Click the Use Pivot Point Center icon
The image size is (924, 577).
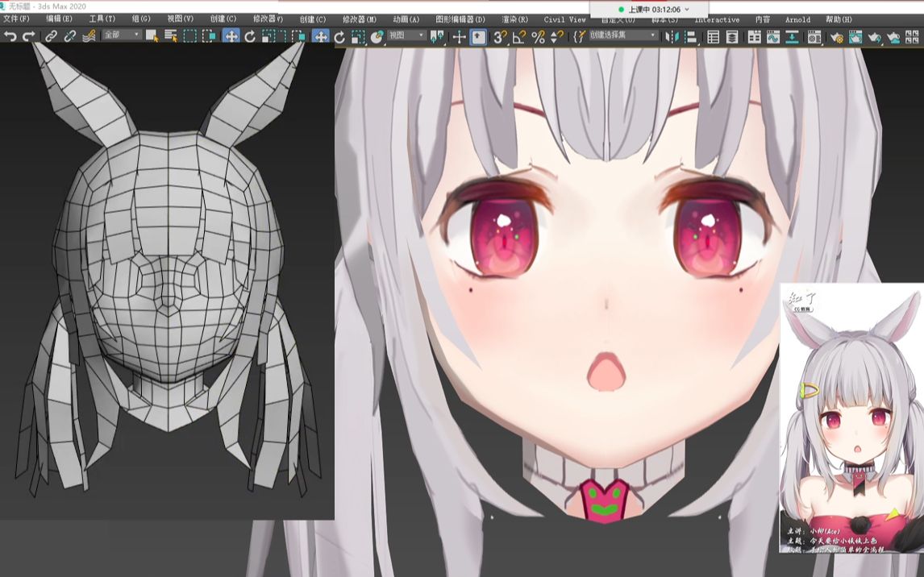click(x=437, y=37)
